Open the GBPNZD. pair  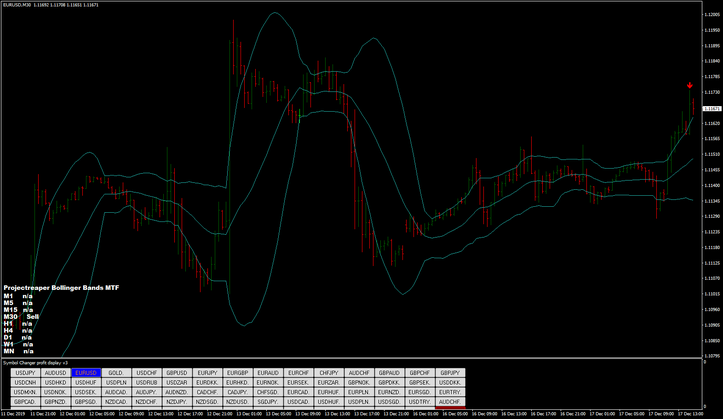pos(56,402)
